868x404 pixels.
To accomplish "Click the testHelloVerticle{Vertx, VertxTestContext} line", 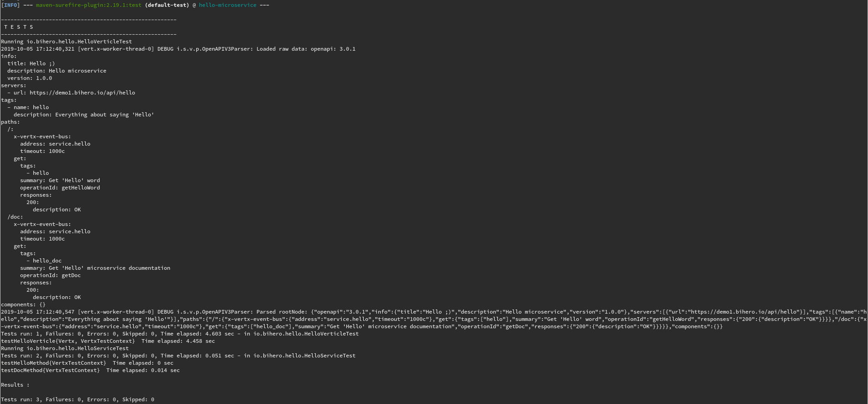I will coord(108,341).
